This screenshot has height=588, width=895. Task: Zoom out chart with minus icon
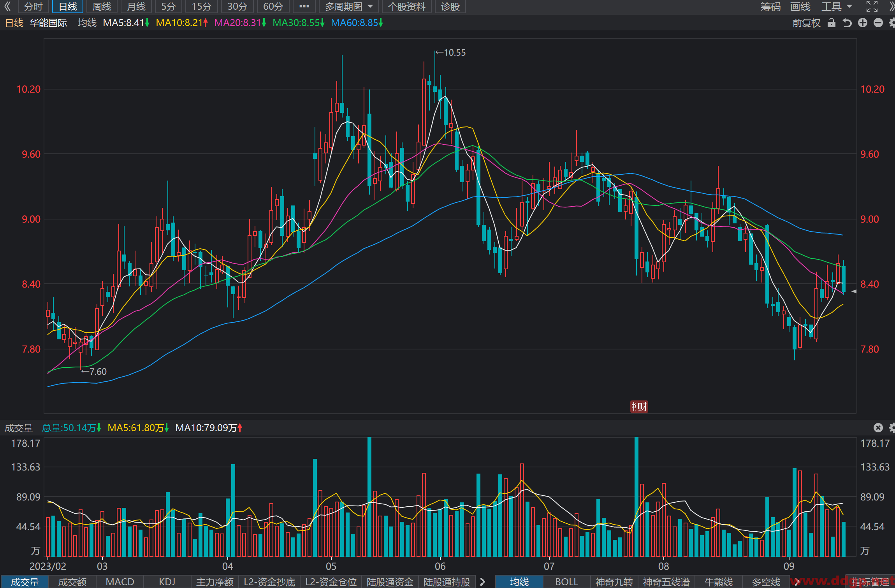point(878,23)
